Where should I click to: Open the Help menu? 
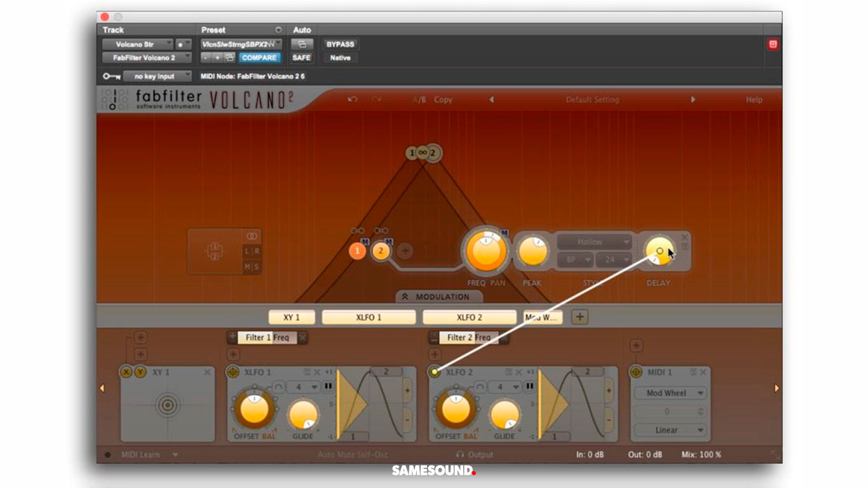pos(754,100)
